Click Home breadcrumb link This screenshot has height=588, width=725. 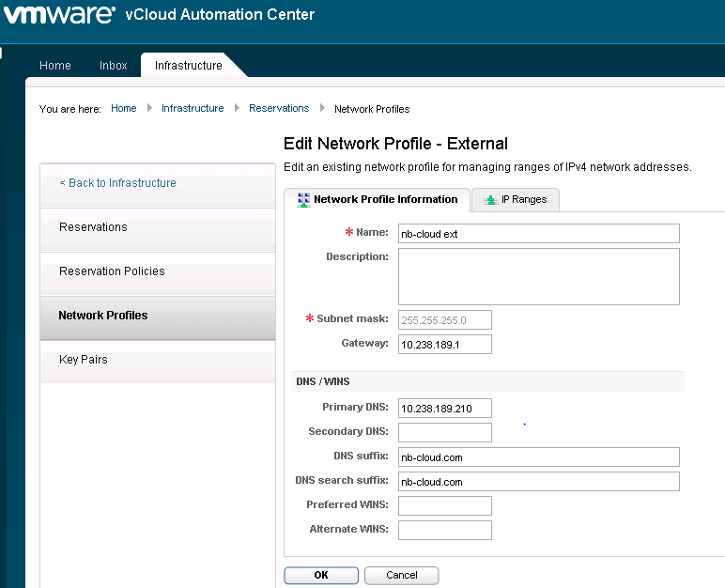124,108
